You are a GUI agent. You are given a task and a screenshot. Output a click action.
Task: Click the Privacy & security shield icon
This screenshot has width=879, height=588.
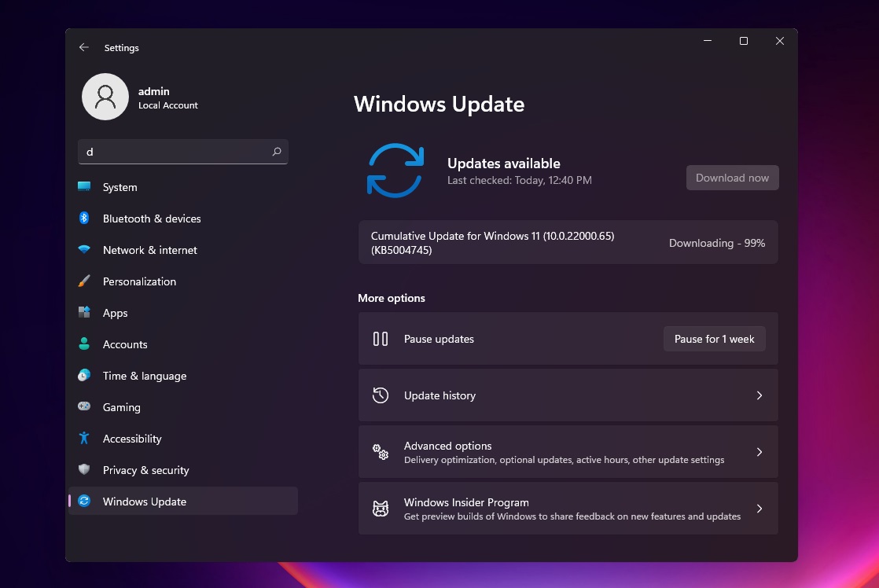coord(84,470)
